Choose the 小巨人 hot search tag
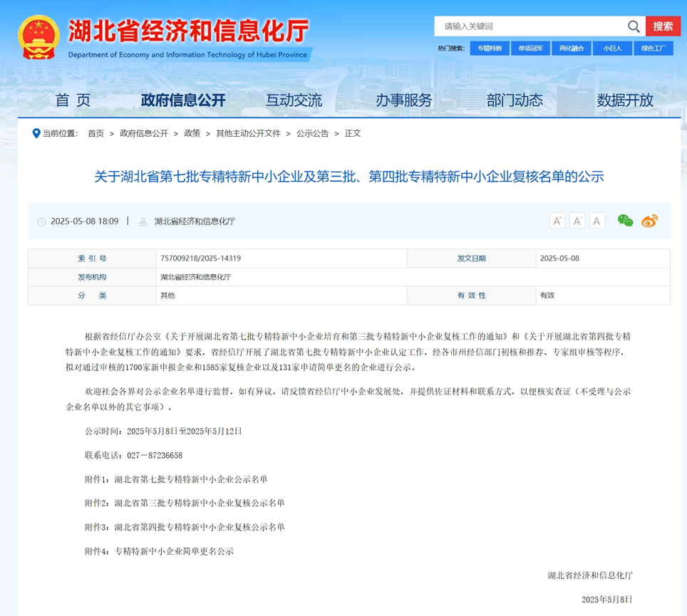The image size is (687, 616). (x=612, y=48)
